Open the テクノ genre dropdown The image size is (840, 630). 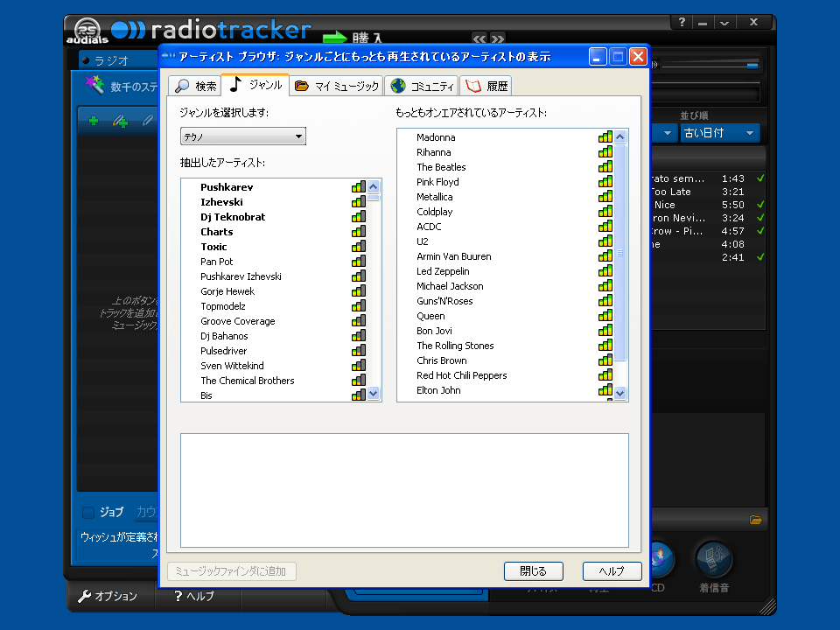[243, 136]
